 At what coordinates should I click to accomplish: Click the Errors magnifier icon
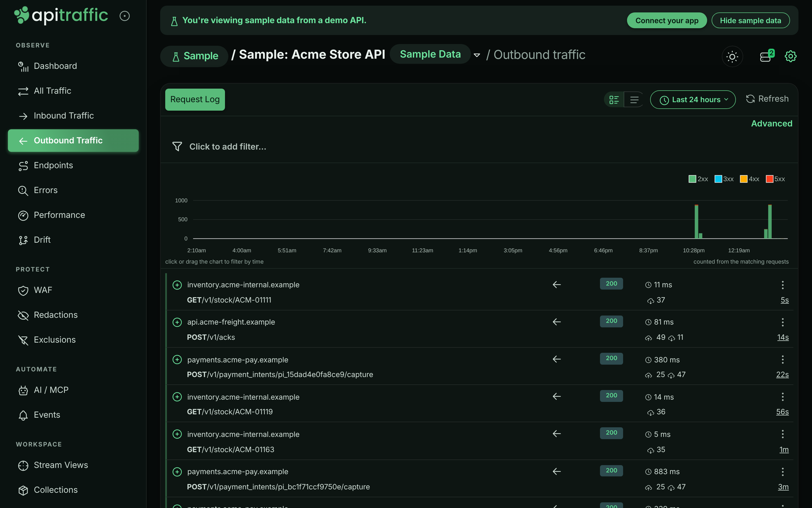click(x=23, y=190)
